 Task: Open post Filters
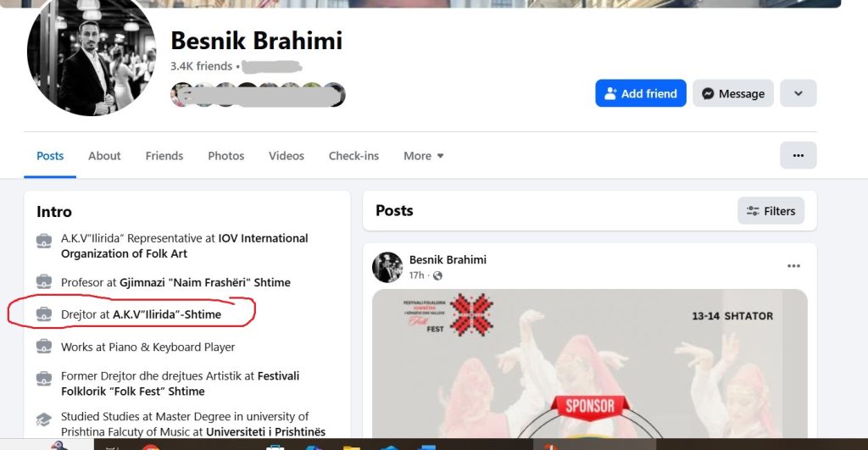click(x=771, y=211)
